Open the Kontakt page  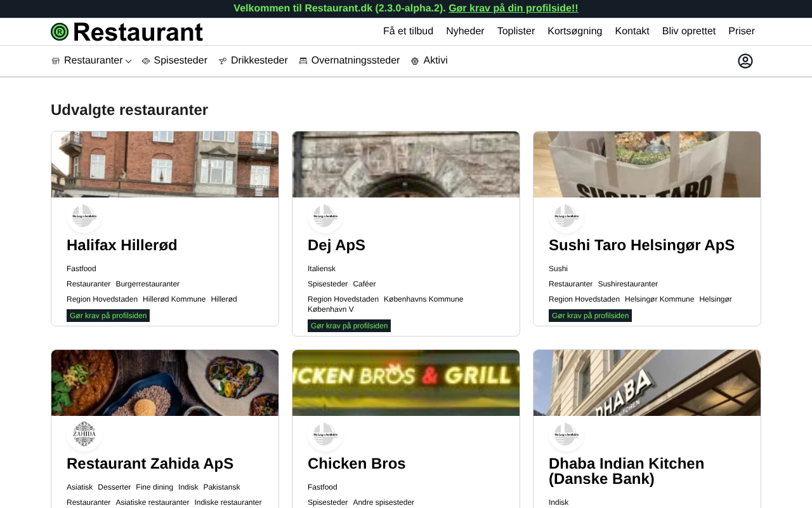pyautogui.click(x=632, y=31)
